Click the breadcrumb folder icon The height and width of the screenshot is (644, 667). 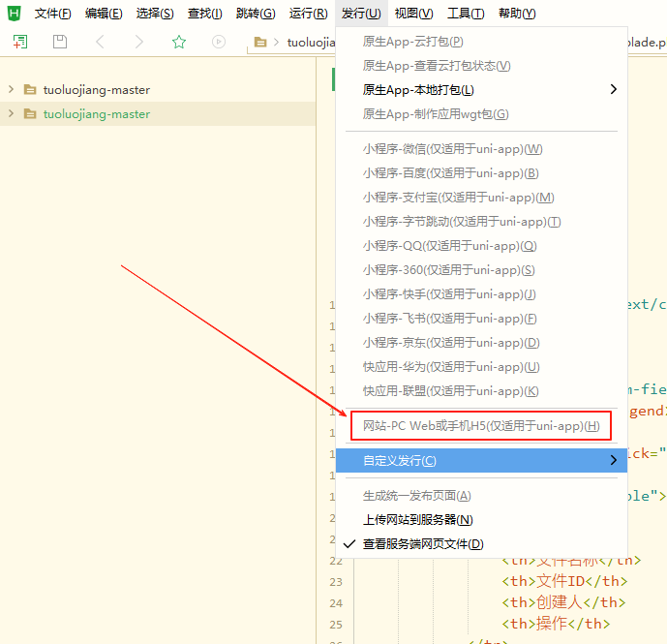pos(259,43)
